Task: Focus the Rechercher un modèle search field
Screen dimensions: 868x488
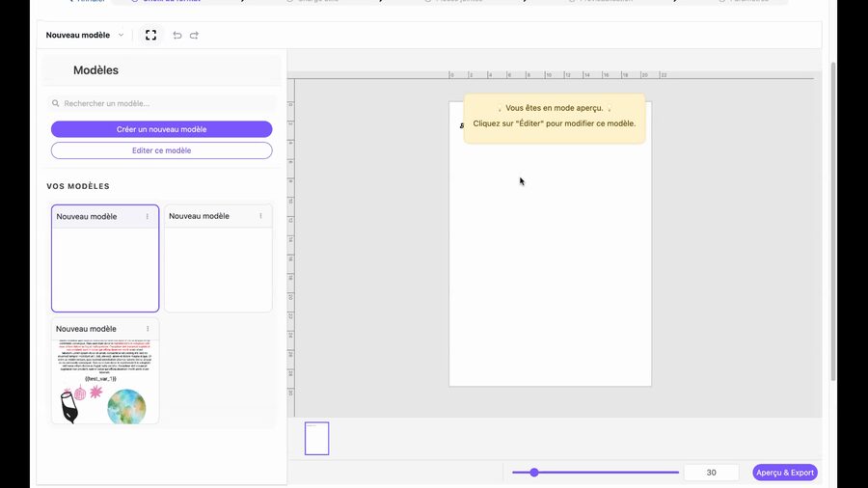Action: coord(162,103)
